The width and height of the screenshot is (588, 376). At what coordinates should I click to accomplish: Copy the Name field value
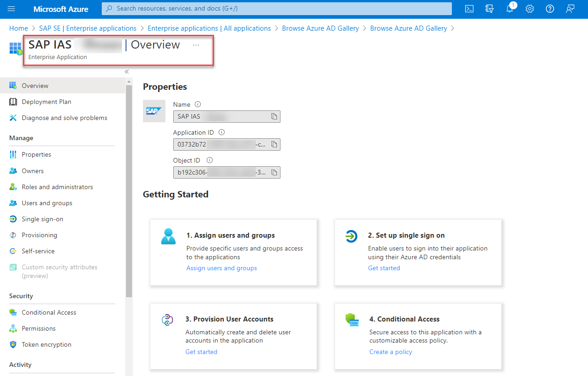click(274, 116)
